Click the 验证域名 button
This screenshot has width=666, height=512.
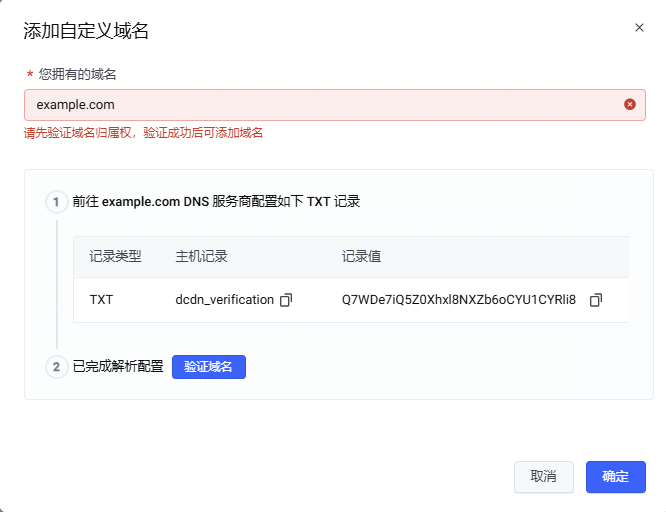[x=208, y=367]
